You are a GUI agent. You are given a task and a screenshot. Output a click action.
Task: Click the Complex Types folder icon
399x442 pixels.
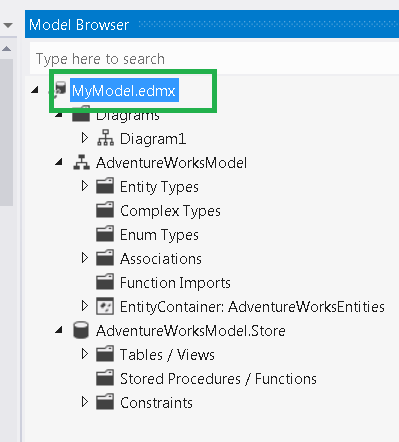click(105, 210)
